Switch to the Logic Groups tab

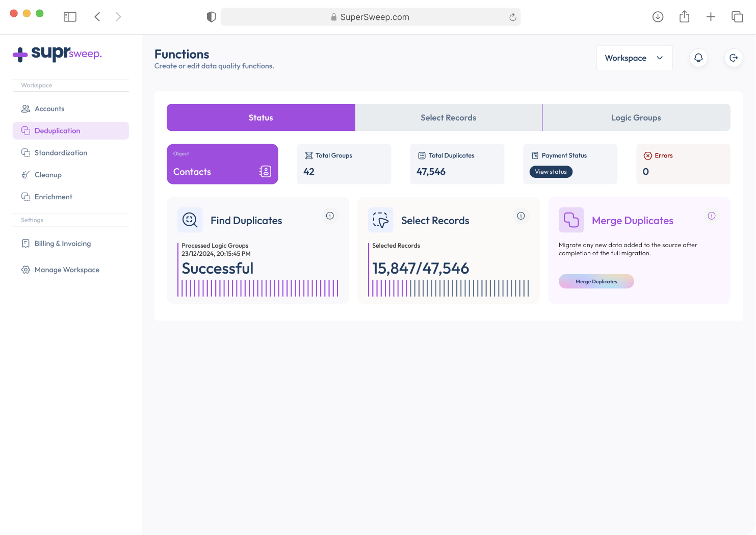[x=636, y=118]
